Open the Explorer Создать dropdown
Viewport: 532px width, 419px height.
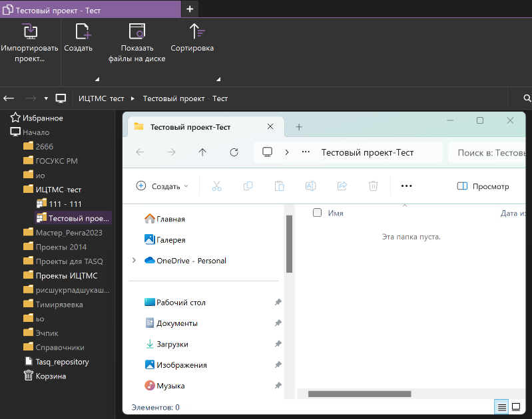[162, 186]
